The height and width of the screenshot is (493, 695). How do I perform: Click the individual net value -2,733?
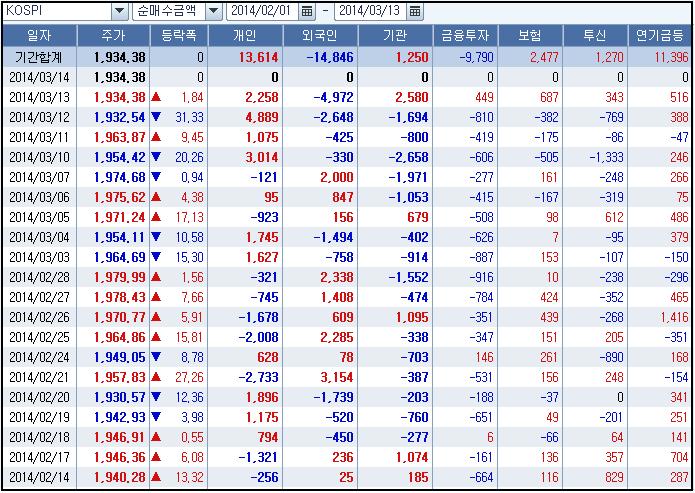tap(258, 377)
